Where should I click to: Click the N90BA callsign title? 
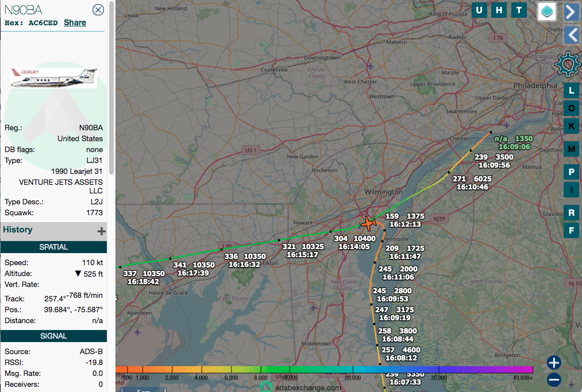24,10
